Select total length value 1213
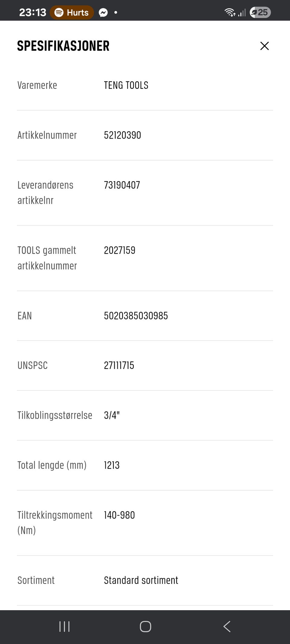Screen dimensions: 290x644 tap(112, 465)
